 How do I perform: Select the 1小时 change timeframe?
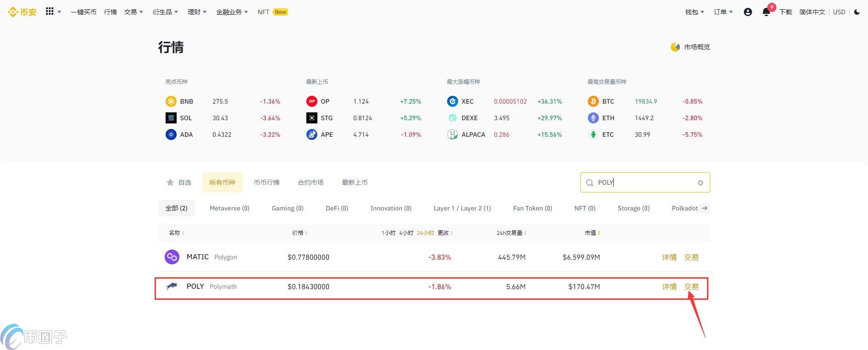coord(388,233)
